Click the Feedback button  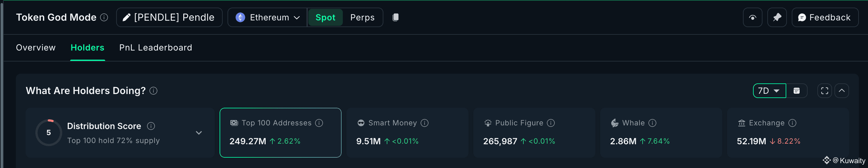824,17
